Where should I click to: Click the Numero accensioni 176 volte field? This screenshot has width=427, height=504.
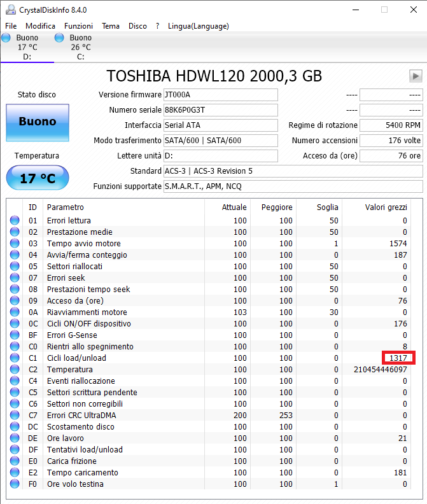coord(391,141)
